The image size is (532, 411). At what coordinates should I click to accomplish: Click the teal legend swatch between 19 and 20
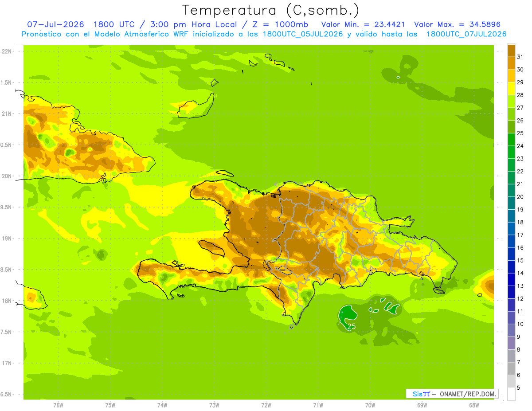coord(511,204)
